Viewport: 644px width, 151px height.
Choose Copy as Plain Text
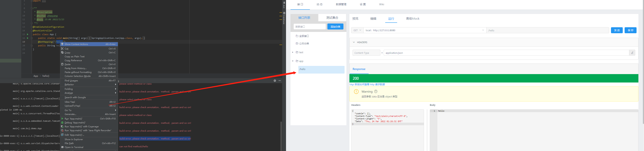tap(89, 57)
